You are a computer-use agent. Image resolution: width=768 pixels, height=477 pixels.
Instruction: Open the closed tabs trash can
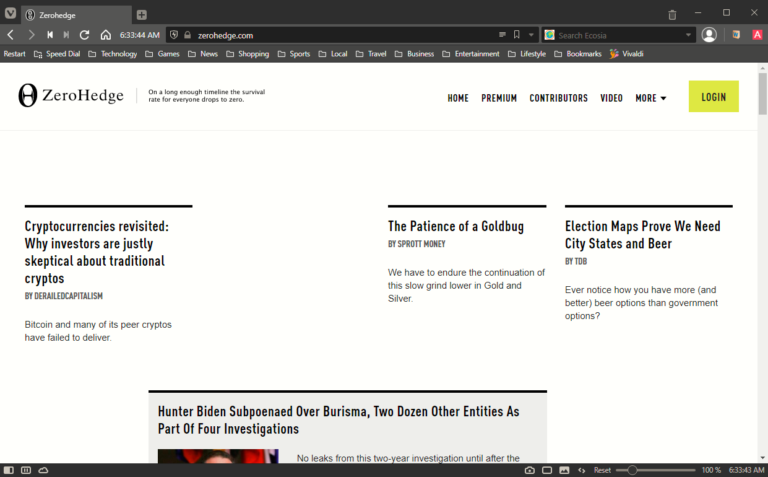click(672, 14)
